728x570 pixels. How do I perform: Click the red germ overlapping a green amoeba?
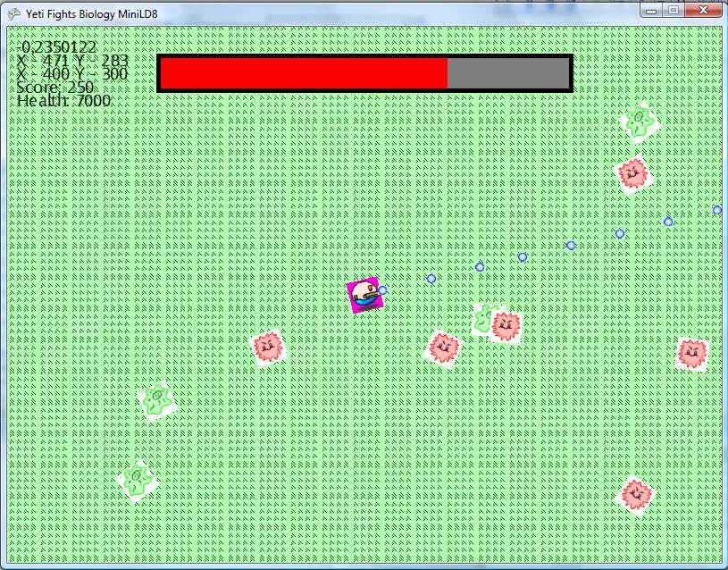(506, 326)
